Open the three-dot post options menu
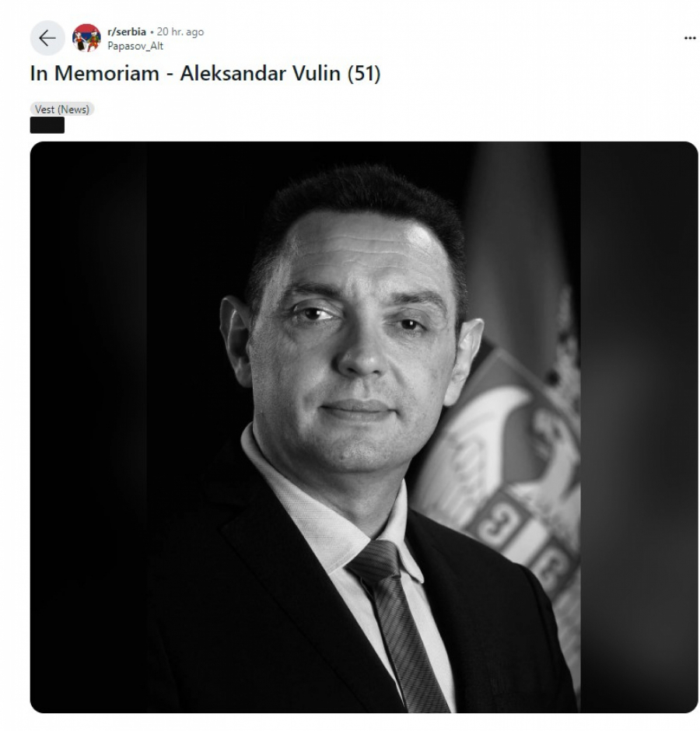Screen dimensions: 700x731 [x=690, y=38]
